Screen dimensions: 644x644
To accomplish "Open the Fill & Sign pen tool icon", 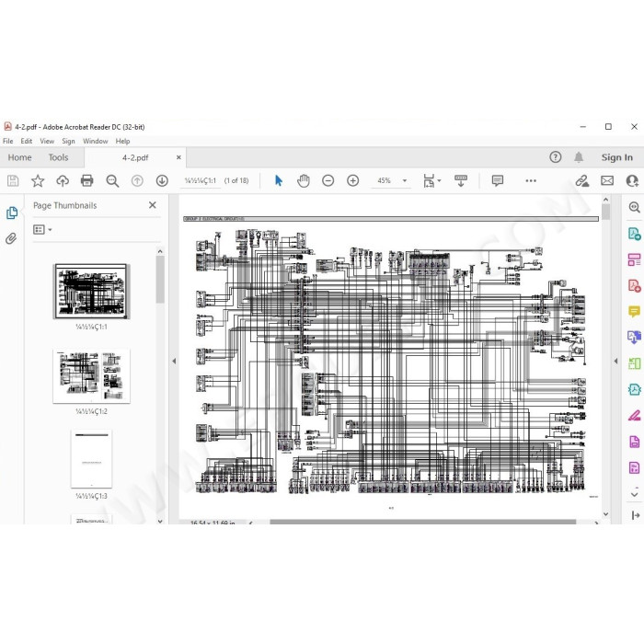I will [634, 416].
